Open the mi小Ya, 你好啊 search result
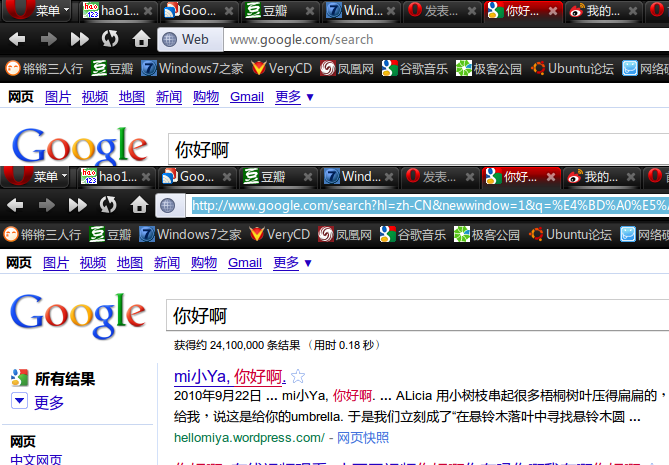 click(x=230, y=377)
